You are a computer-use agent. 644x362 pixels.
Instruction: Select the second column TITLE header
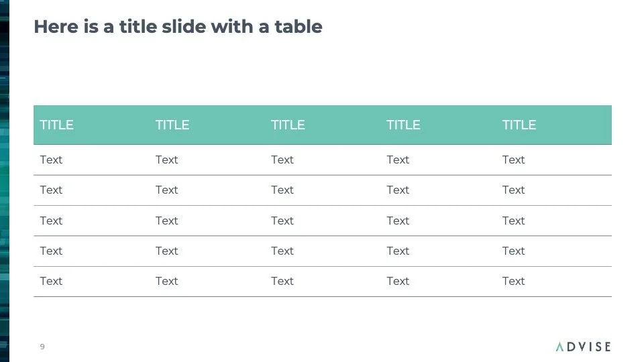pos(172,125)
